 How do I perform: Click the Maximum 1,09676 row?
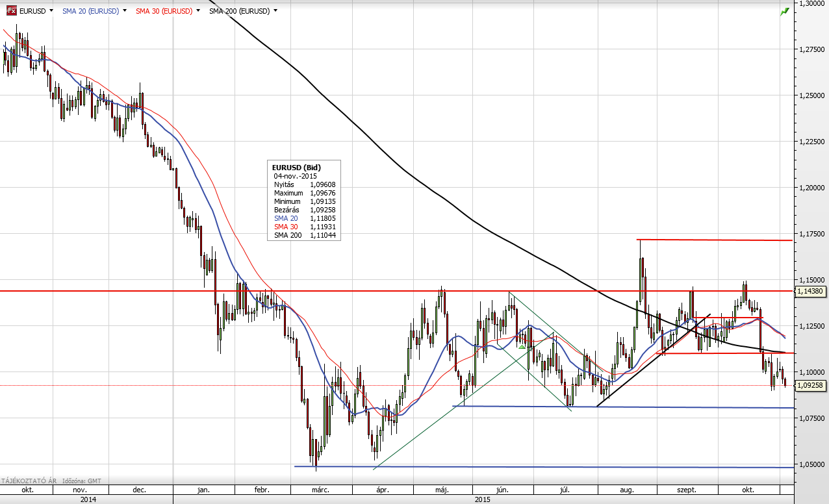pyautogui.click(x=303, y=193)
